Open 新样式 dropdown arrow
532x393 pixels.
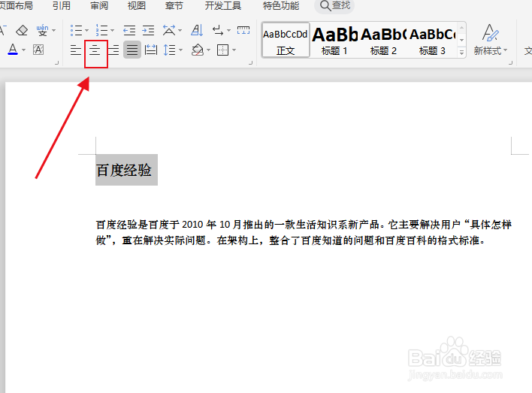pos(506,50)
